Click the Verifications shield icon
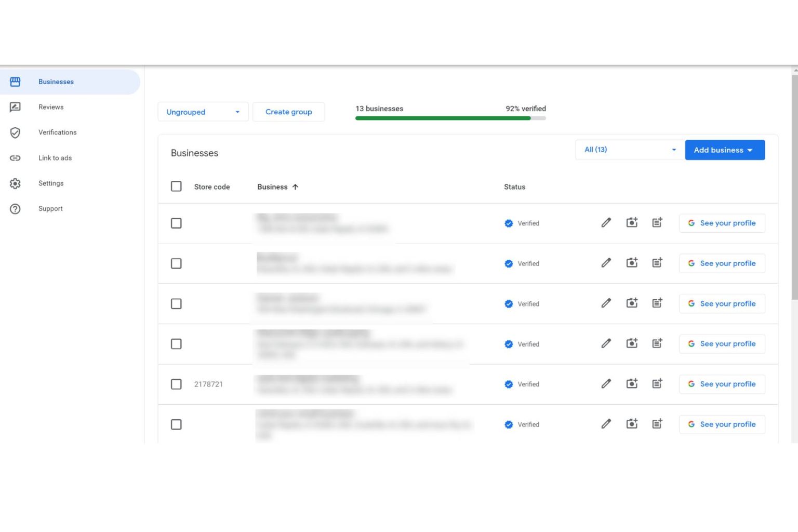This screenshot has height=532, width=798. point(16,132)
